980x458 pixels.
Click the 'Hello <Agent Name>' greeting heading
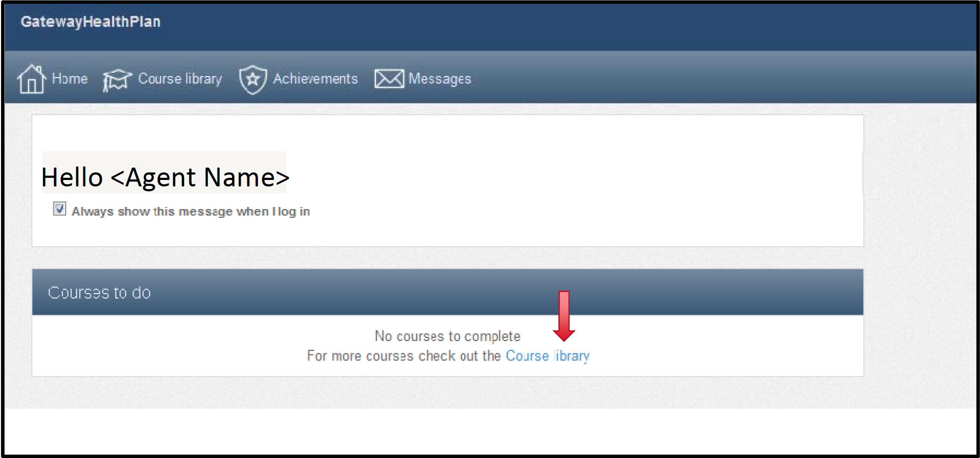point(165,177)
